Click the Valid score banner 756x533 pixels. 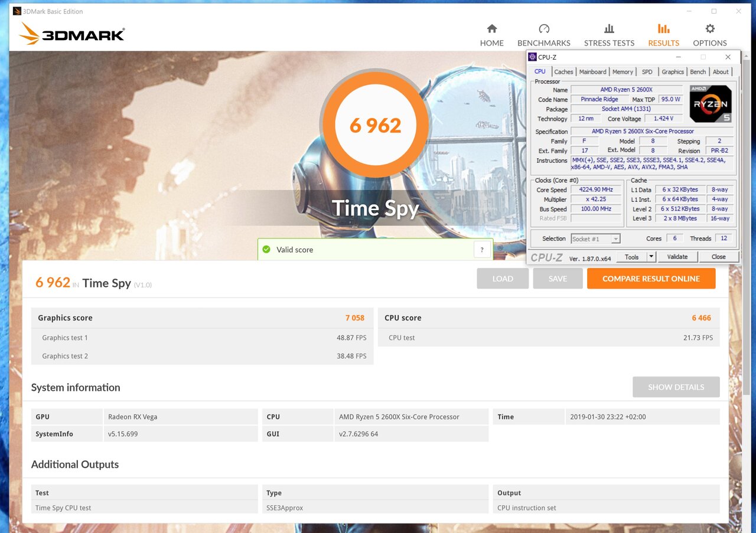[x=375, y=250]
